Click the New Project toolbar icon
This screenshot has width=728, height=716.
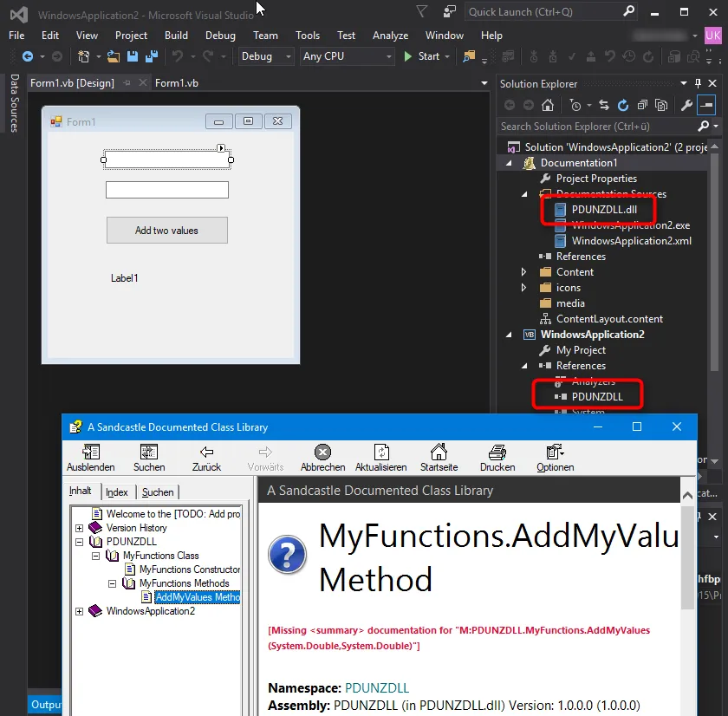pyautogui.click(x=83, y=56)
